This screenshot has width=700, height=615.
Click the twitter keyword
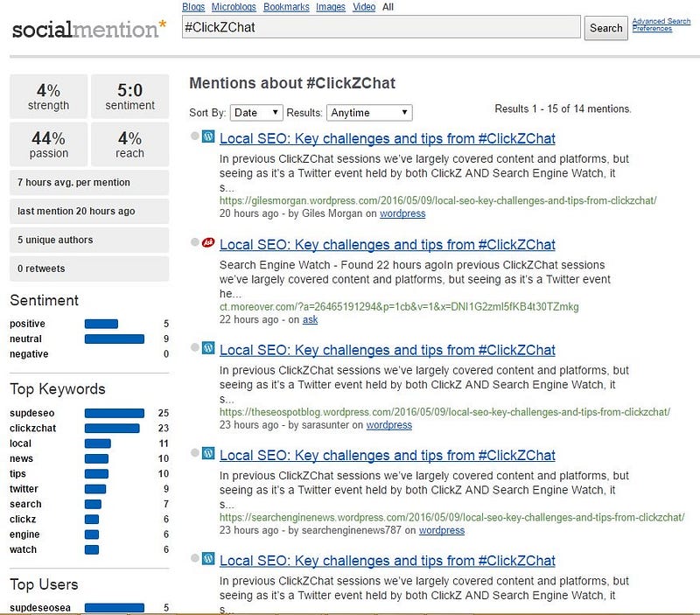click(24, 489)
